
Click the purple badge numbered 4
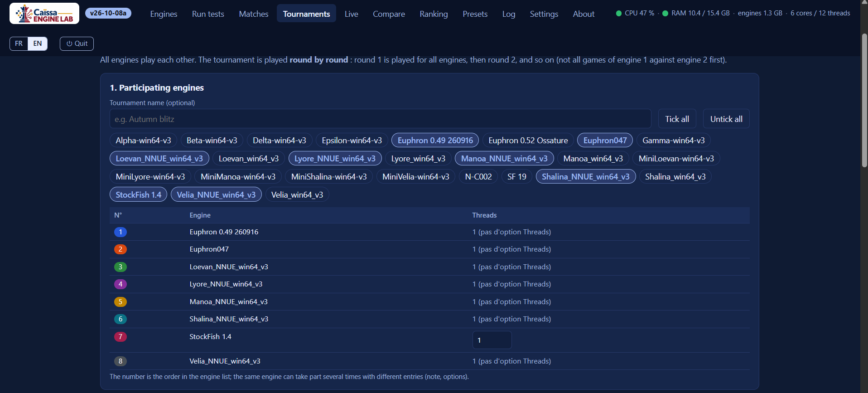click(x=121, y=284)
